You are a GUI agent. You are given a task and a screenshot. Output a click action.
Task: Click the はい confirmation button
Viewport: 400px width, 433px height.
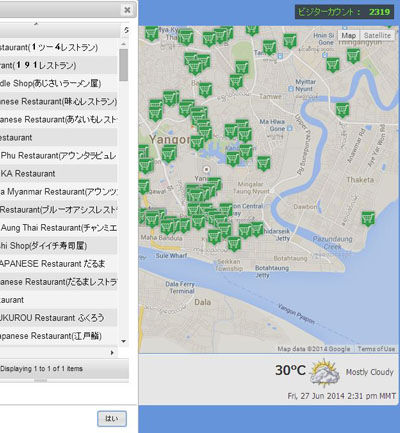(x=112, y=418)
